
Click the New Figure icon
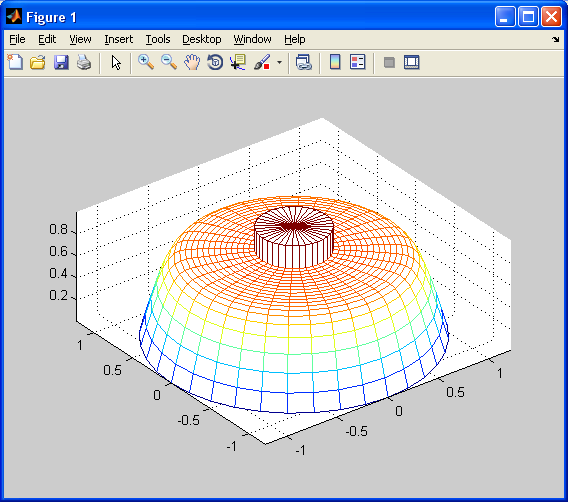click(15, 63)
